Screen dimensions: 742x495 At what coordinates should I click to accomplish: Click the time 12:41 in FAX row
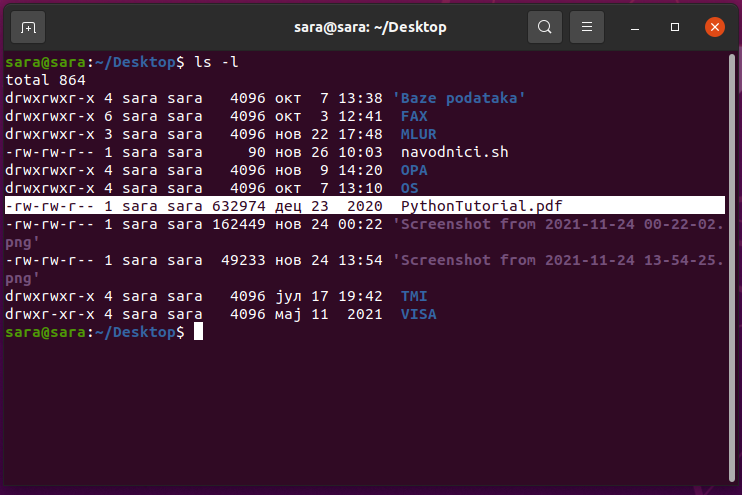360,116
